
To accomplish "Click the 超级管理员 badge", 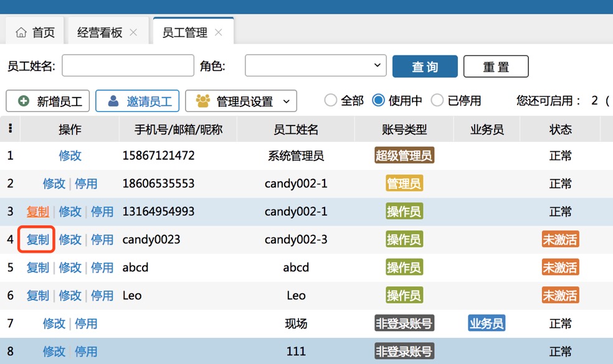I will (404, 156).
